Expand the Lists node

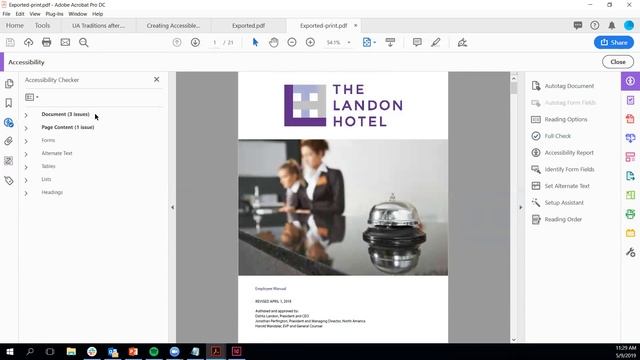(x=26, y=180)
